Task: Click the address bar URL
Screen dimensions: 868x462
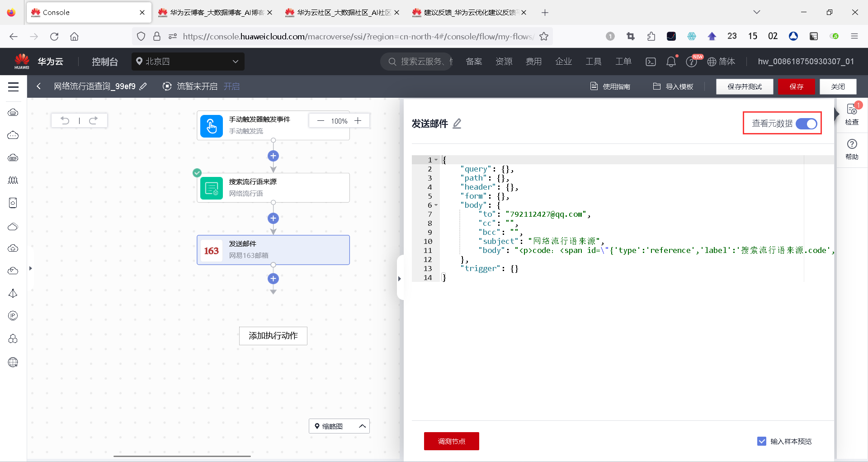Action: pos(358,36)
